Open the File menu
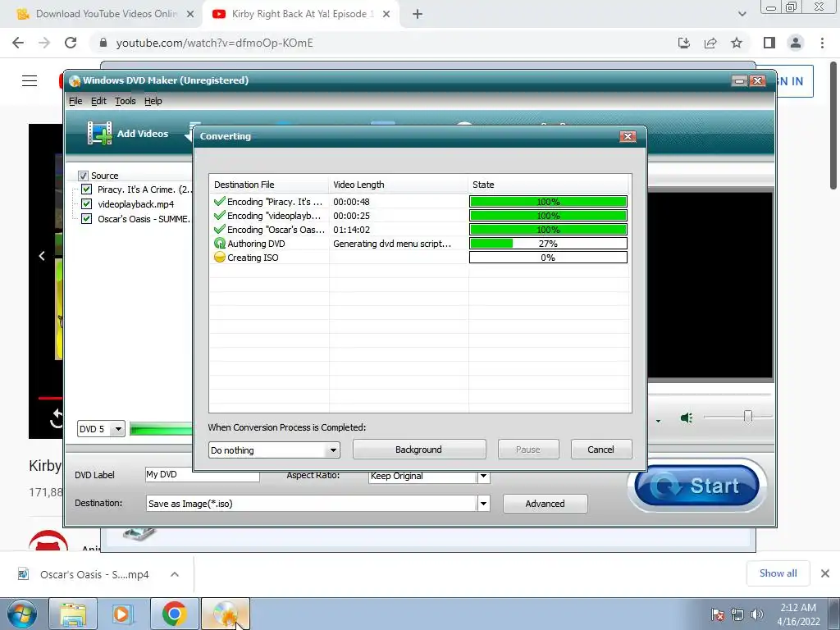This screenshot has height=630, width=840. pyautogui.click(x=75, y=101)
